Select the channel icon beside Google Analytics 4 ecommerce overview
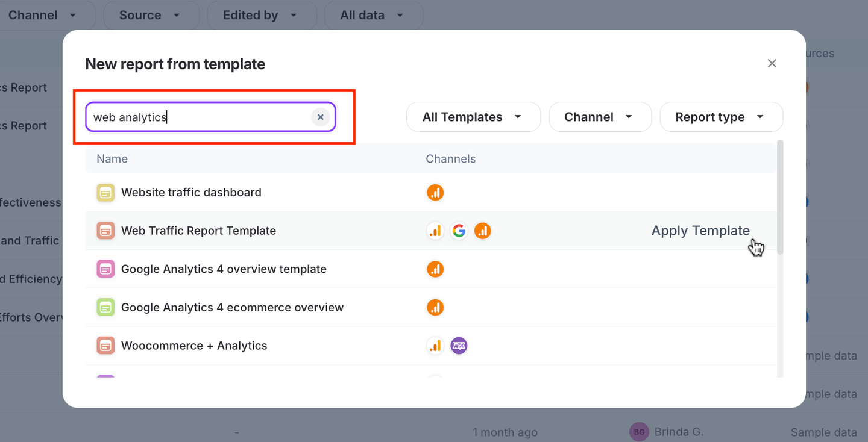The height and width of the screenshot is (442, 868). coord(435,307)
